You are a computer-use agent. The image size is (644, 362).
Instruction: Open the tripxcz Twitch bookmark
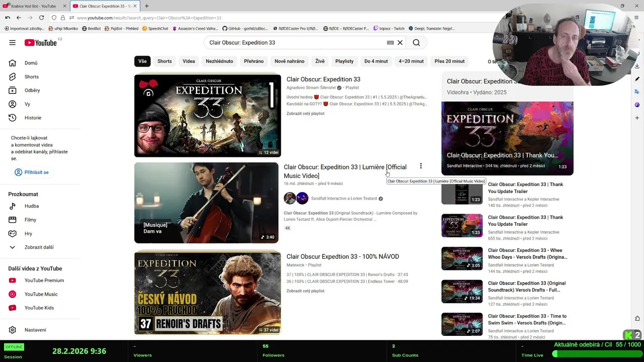389,29
